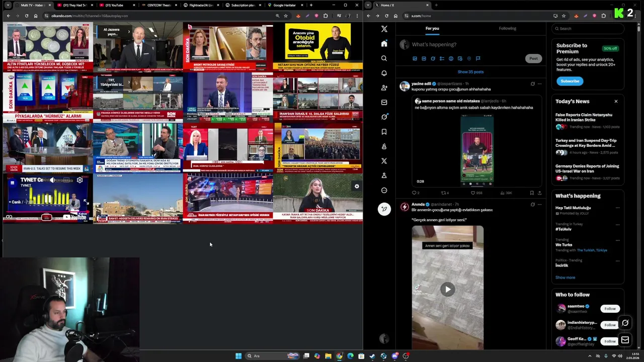Open Steam from the taskbar
Viewport: 644px width, 362px height.
372,356
